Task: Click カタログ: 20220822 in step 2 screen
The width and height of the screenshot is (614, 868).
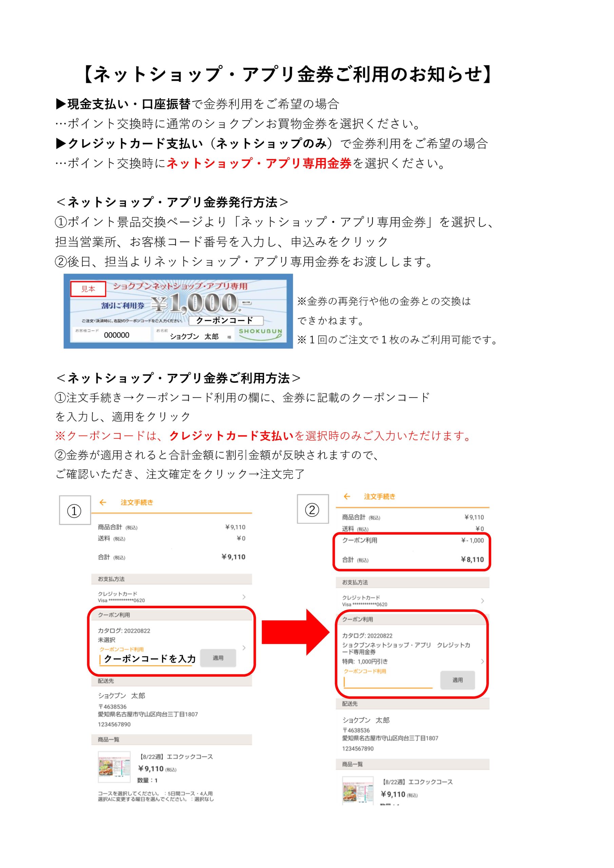Action: coord(367,635)
